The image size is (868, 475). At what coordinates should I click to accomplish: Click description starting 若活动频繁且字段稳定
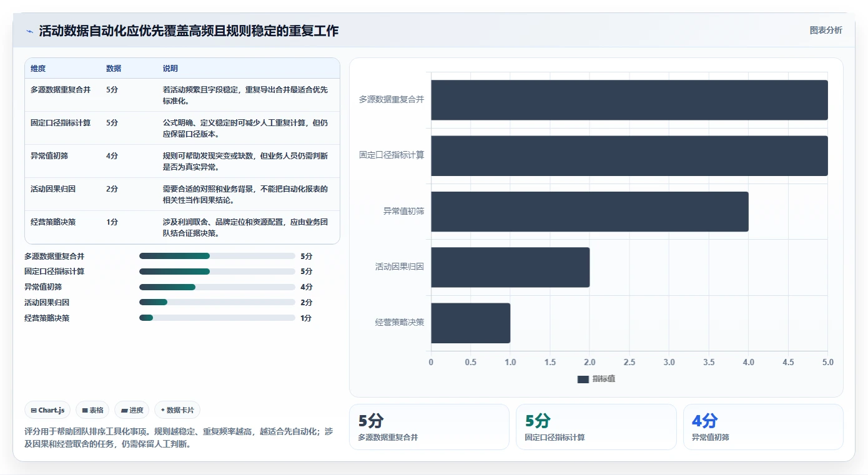245,95
